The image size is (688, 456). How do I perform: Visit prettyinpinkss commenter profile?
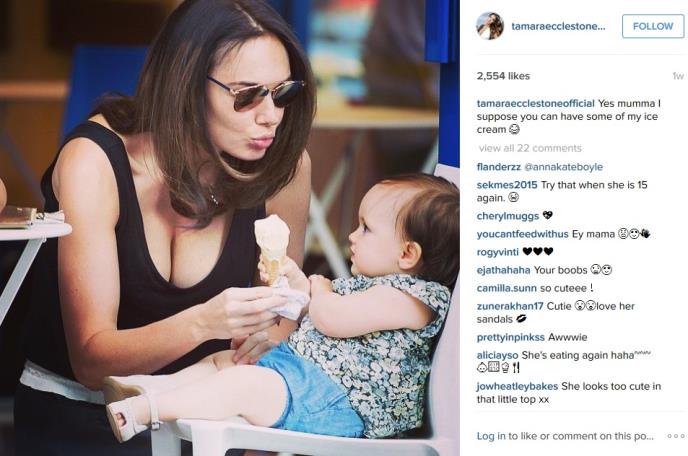[x=511, y=337]
